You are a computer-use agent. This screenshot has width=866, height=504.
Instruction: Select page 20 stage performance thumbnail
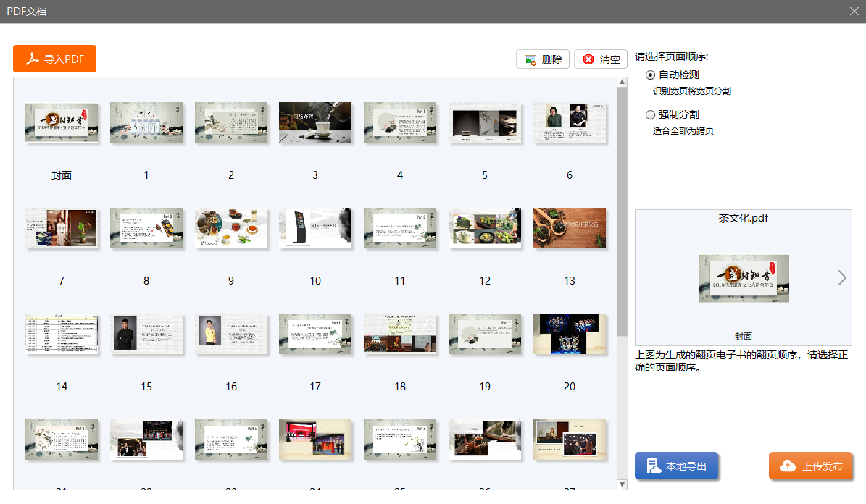569,334
